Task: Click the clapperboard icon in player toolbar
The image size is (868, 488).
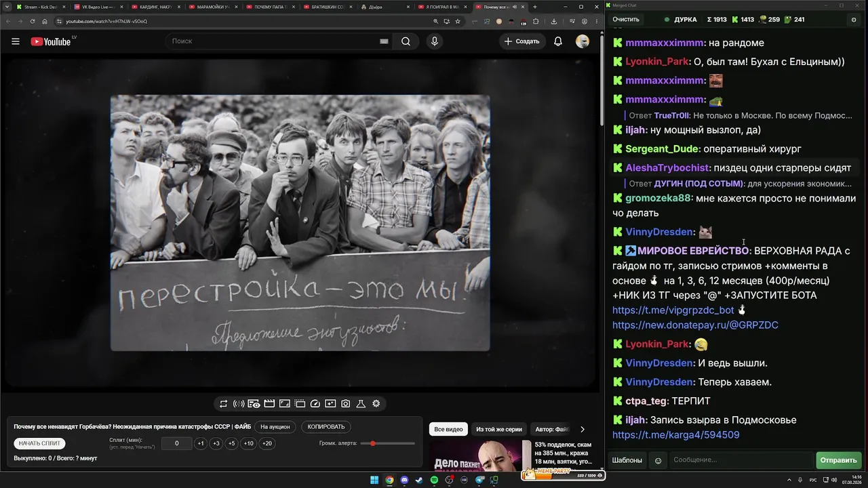Action: click(269, 404)
